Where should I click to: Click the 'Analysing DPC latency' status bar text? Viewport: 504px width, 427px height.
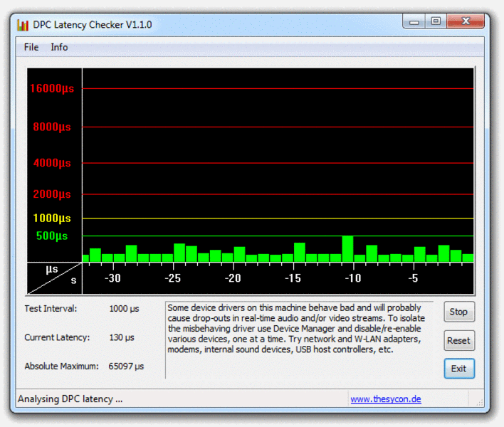70,399
